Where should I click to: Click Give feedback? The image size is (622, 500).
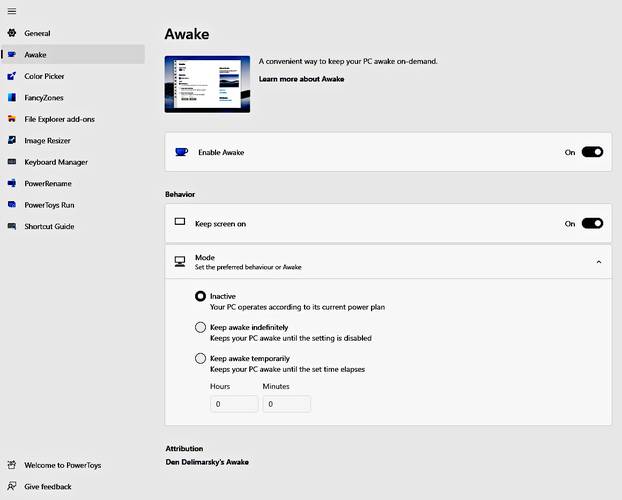73,486
